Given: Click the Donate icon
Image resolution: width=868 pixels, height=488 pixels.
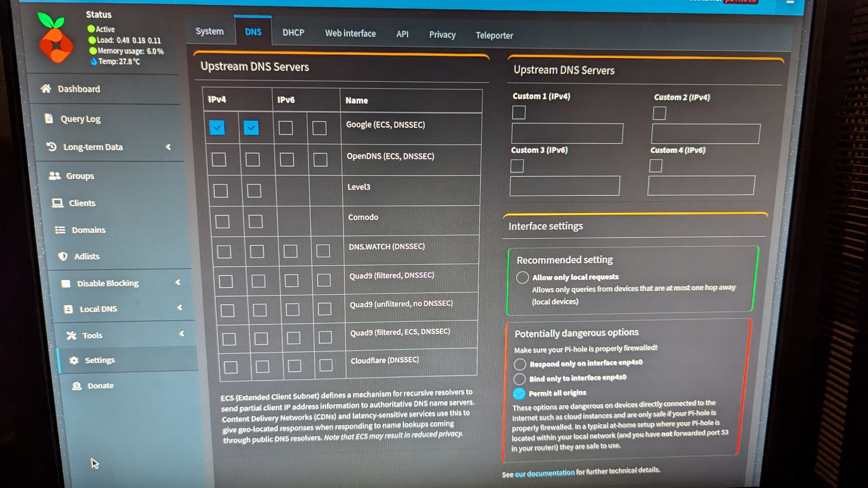Looking at the screenshot, I should point(77,386).
